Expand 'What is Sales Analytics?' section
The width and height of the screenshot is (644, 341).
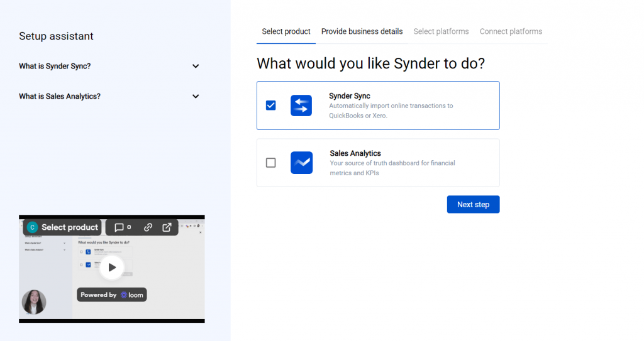point(109,97)
